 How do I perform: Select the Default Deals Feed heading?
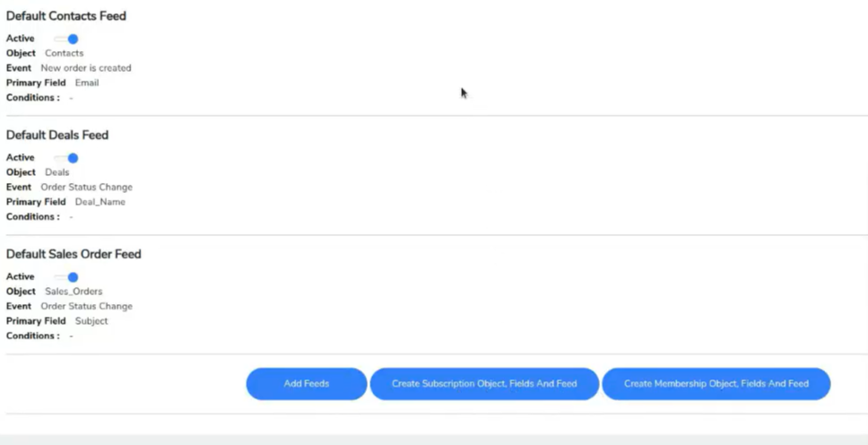coord(57,135)
